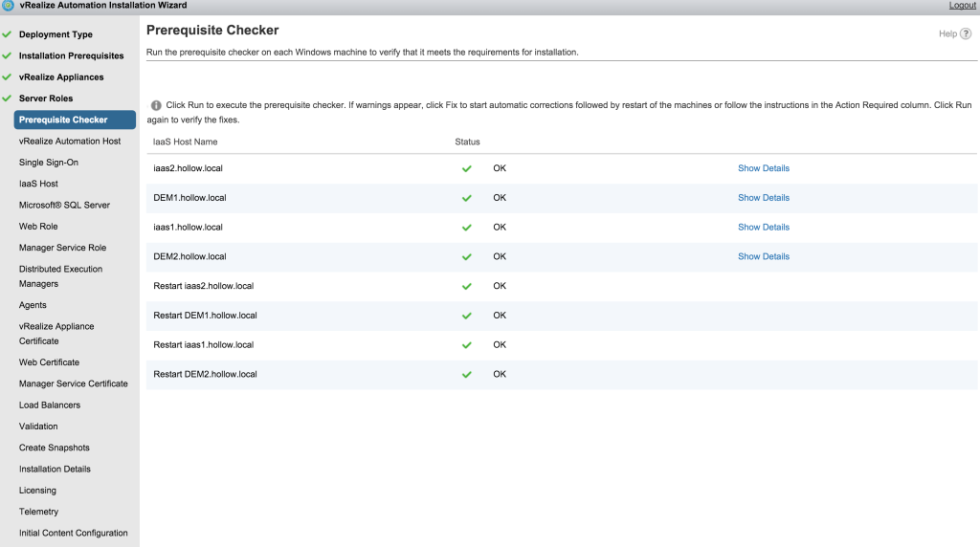Open the Single Sign-On step
The height and width of the screenshot is (547, 980).
coord(49,163)
